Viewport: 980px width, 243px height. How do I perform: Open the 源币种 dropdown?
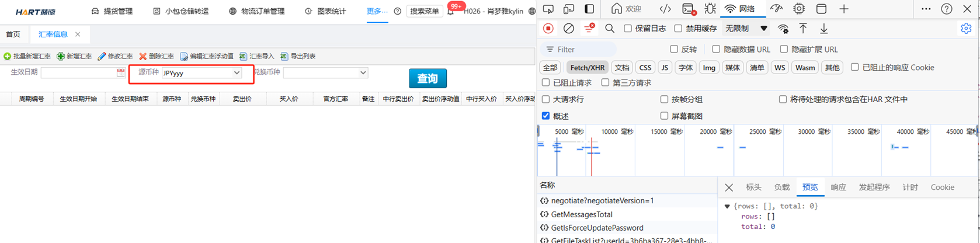237,73
